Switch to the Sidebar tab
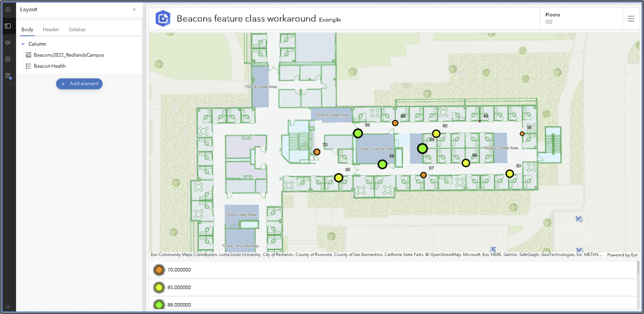 tap(77, 30)
